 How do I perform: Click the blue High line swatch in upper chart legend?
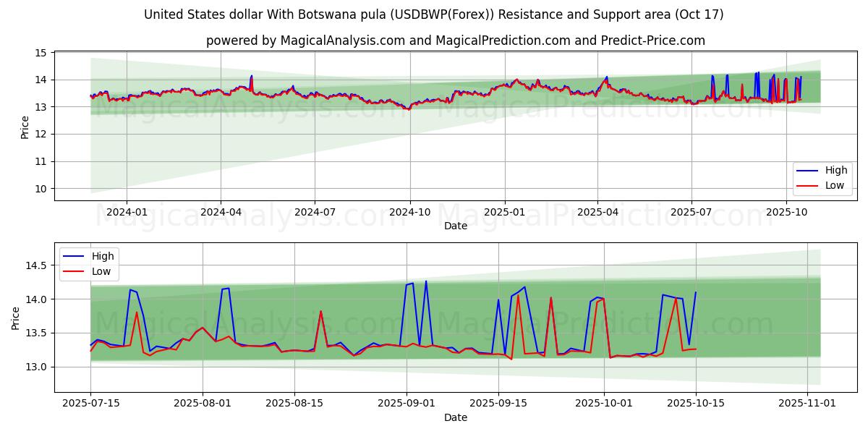809,171
